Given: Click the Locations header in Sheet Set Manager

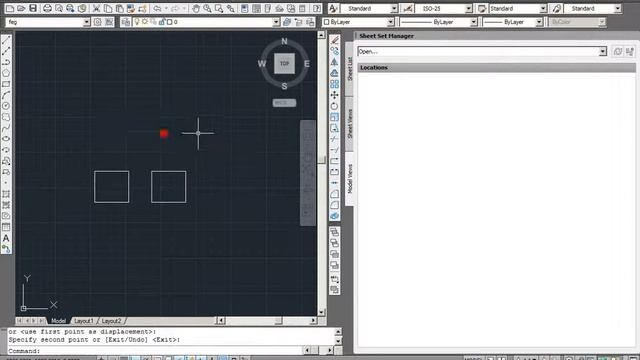Looking at the screenshot, I should (x=497, y=68).
